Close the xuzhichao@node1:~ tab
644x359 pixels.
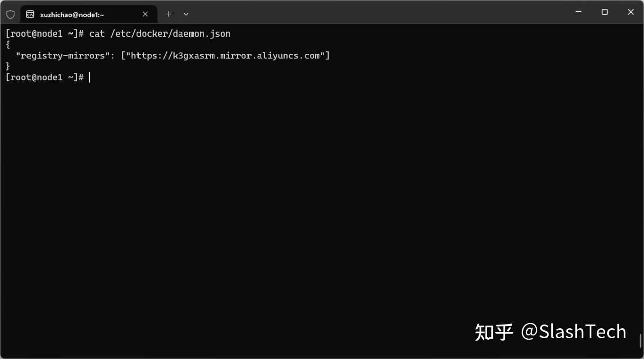click(145, 14)
